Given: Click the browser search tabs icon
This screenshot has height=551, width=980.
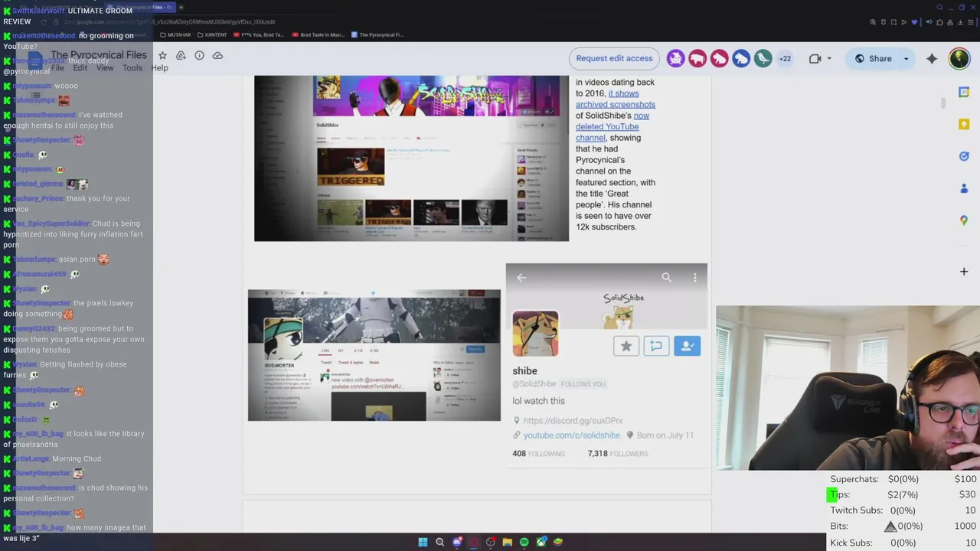Looking at the screenshot, I should (x=939, y=7).
